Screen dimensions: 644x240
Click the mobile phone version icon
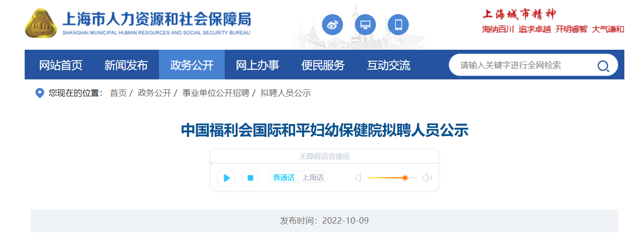(x=398, y=25)
